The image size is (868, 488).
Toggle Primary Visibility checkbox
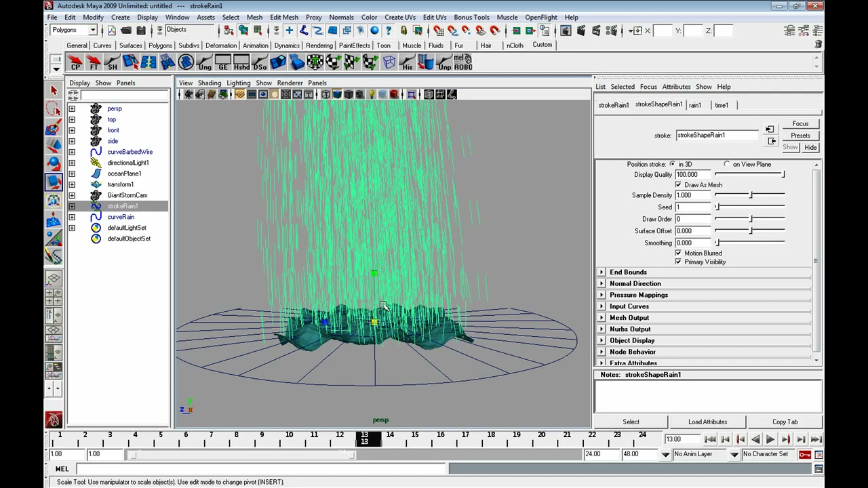(x=678, y=262)
